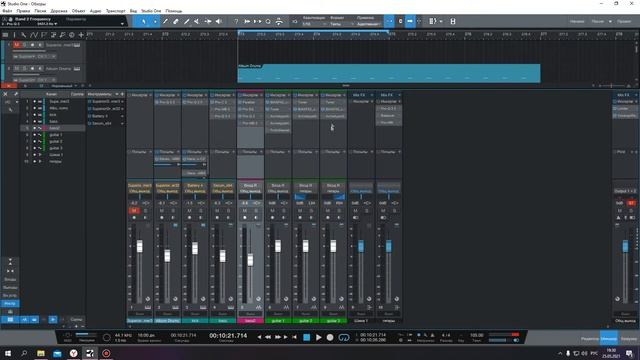Open Sends dropdown on guitar 3 channel
The height and width of the screenshot is (360, 640).
click(344, 152)
